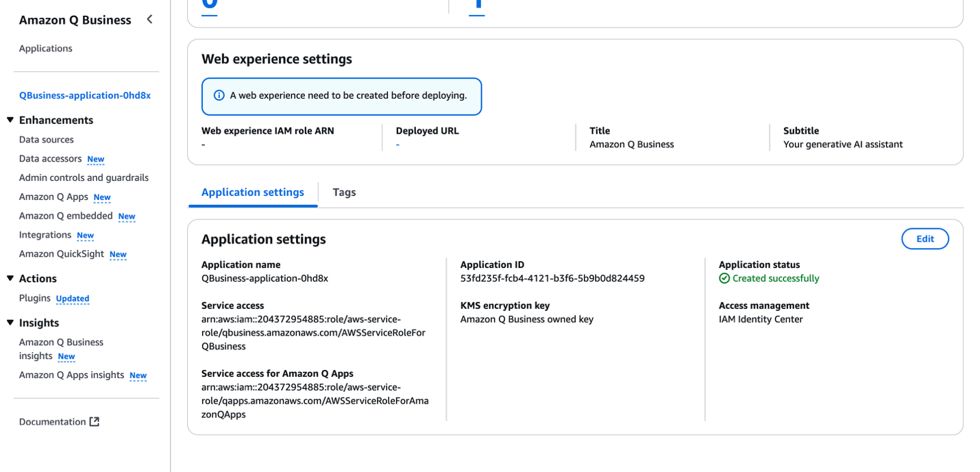Open Amazon QuickSight settings
Viewport: 980px width, 472px height.
tap(62, 254)
